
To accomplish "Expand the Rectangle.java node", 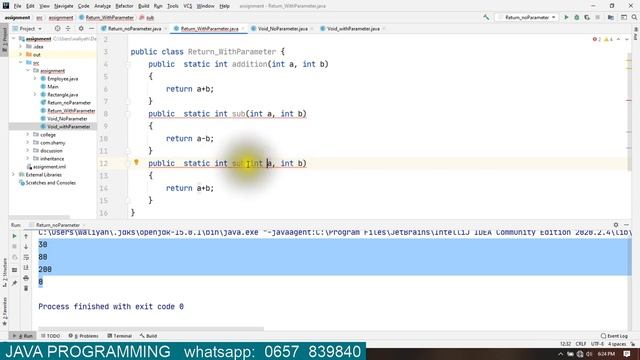I will (x=35, y=94).
